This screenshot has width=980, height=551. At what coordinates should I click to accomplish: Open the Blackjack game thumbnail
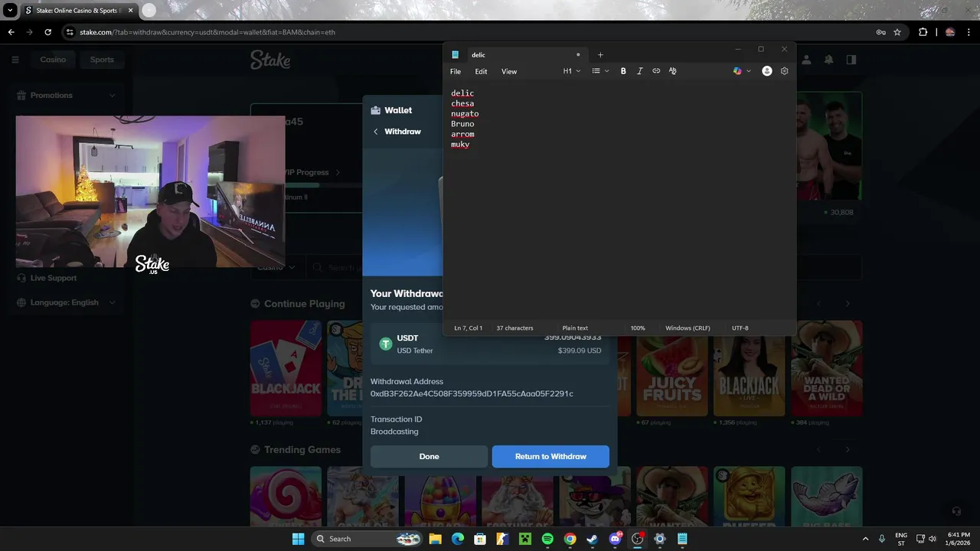pyautogui.click(x=286, y=368)
